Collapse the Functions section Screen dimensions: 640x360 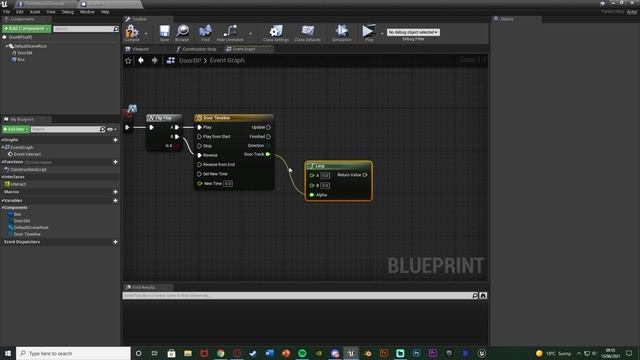click(2, 162)
